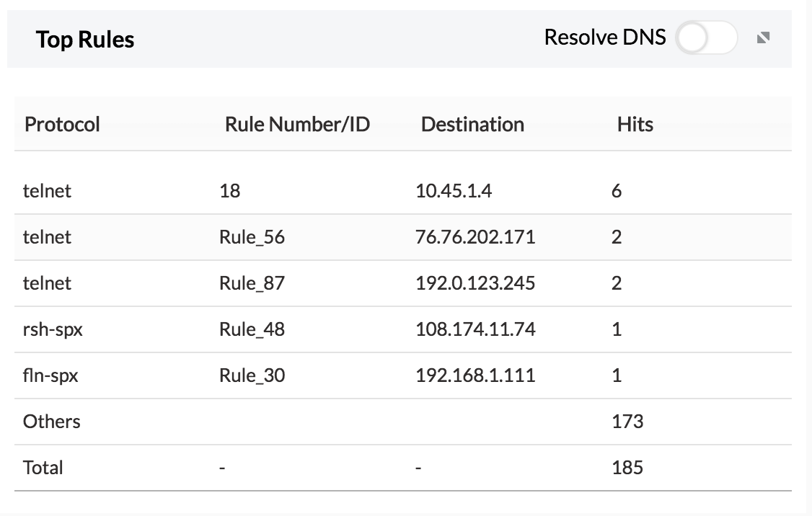
Task: Click the expand widget icon
Action: 764,38
